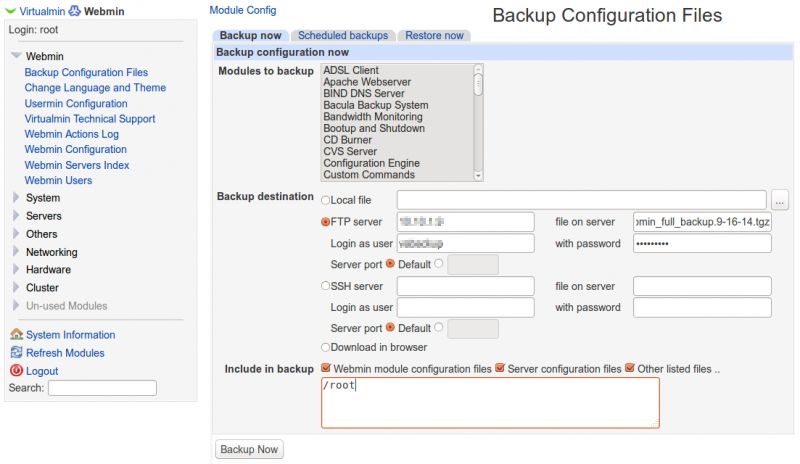Switch to the Scheduled backups tab
The image size is (800, 464).
click(x=343, y=35)
